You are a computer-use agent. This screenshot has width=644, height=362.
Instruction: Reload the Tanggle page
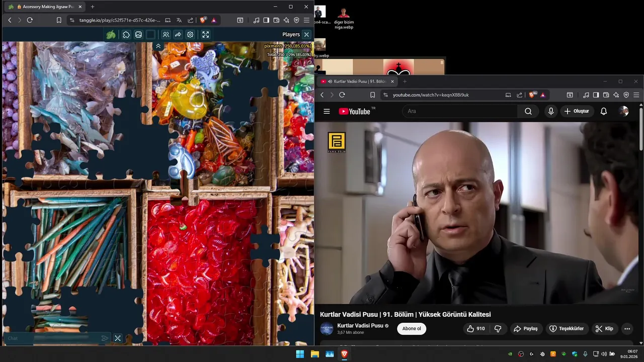(x=30, y=20)
